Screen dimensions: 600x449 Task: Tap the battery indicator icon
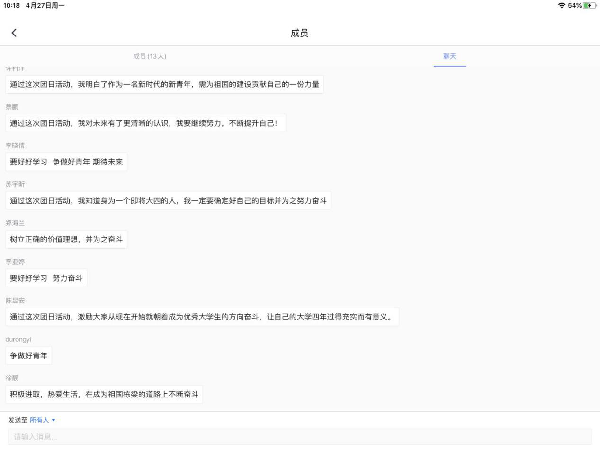tap(588, 5)
